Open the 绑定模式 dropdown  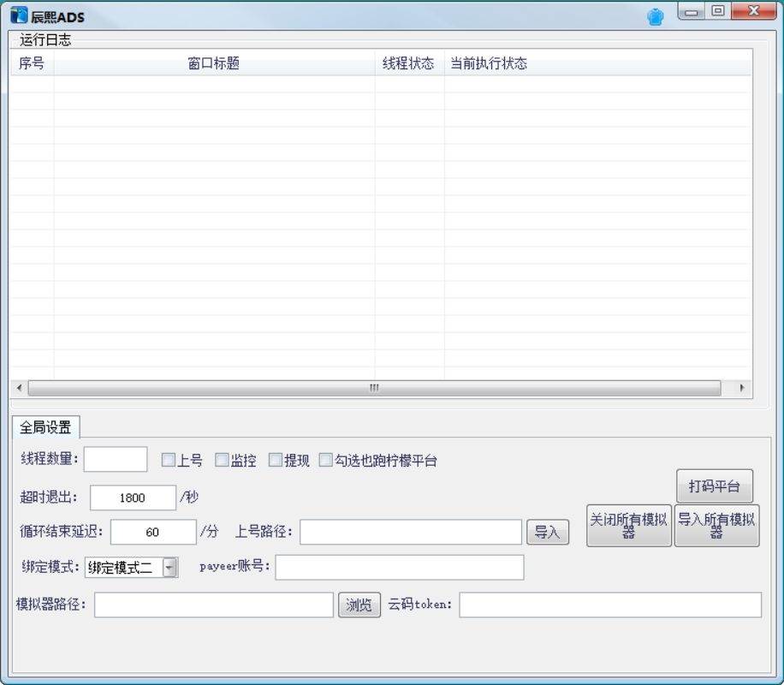point(169,567)
